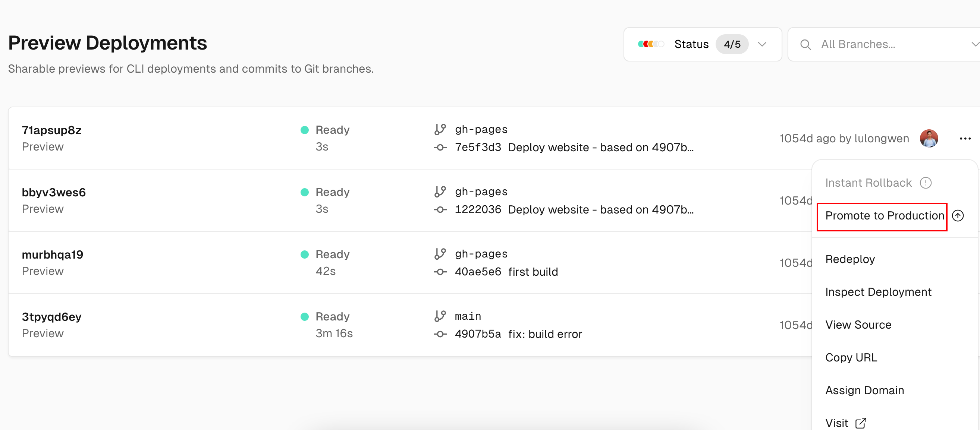Click the Instant Rollback info icon
980x430 pixels.
(x=925, y=183)
